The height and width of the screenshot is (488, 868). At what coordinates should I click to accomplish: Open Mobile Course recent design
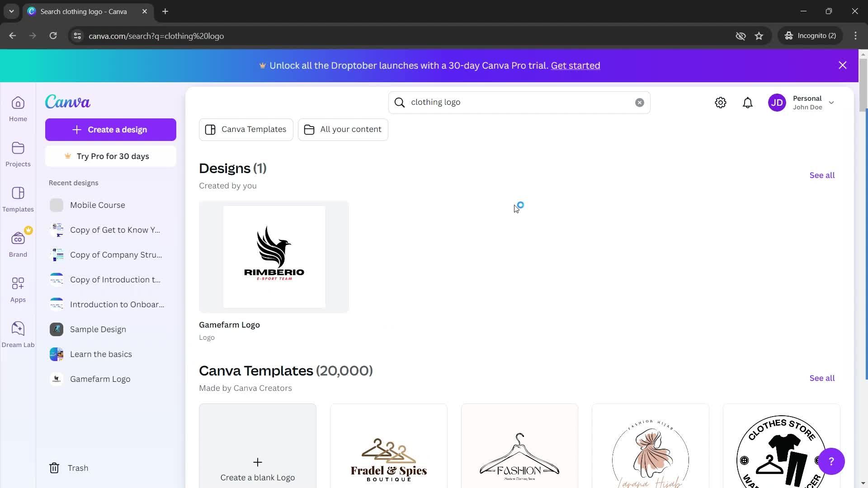coord(111,205)
